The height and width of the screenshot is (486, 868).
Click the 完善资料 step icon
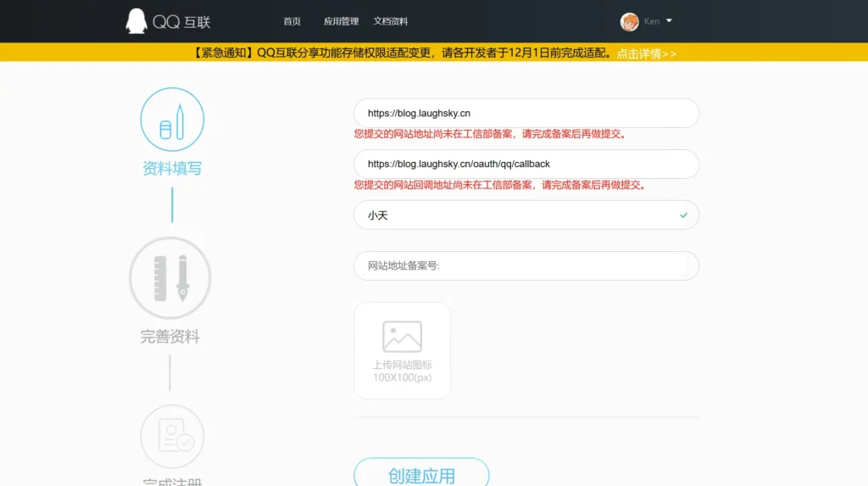click(170, 278)
